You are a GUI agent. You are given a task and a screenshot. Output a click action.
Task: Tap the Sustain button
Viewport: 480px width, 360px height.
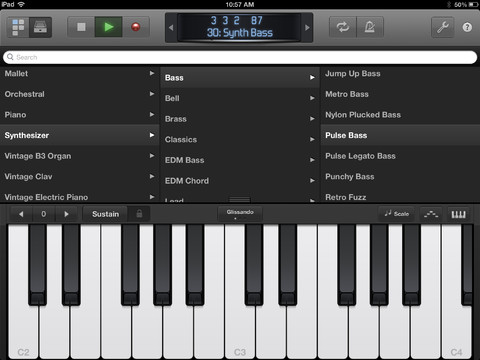[x=105, y=214]
